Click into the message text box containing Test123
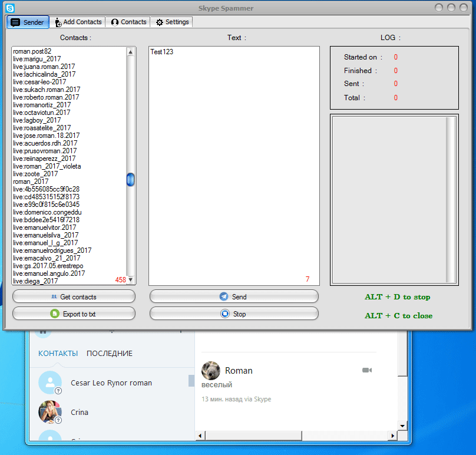Screen dimensions: 476x455 point(234,166)
